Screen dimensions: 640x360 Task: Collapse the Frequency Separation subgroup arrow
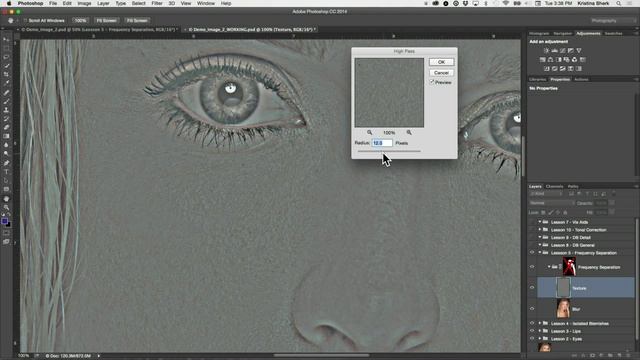click(549, 267)
